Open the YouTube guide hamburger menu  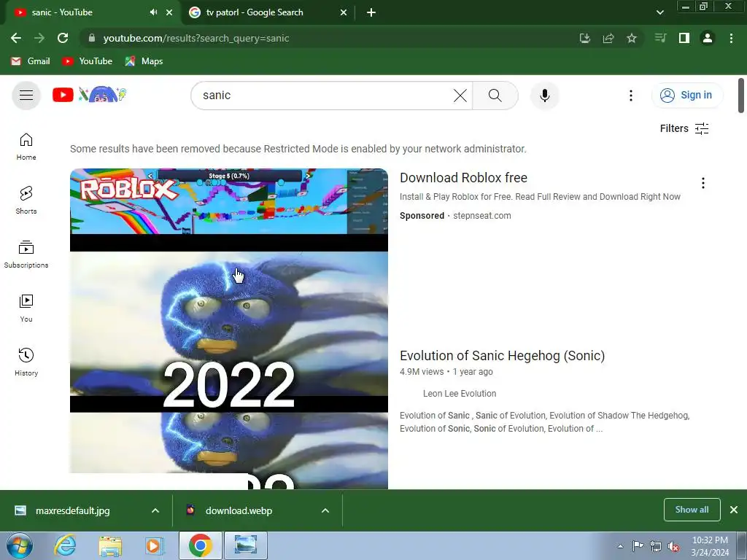point(26,96)
